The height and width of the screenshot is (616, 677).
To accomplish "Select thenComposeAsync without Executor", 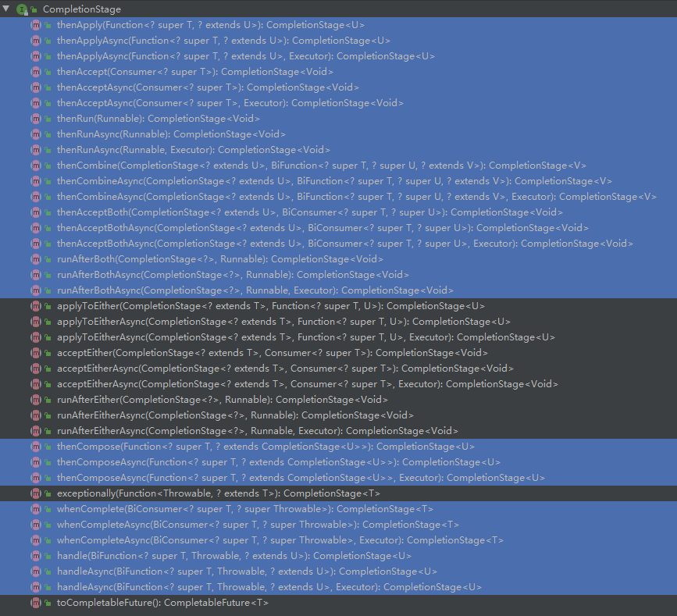I will 279,462.
